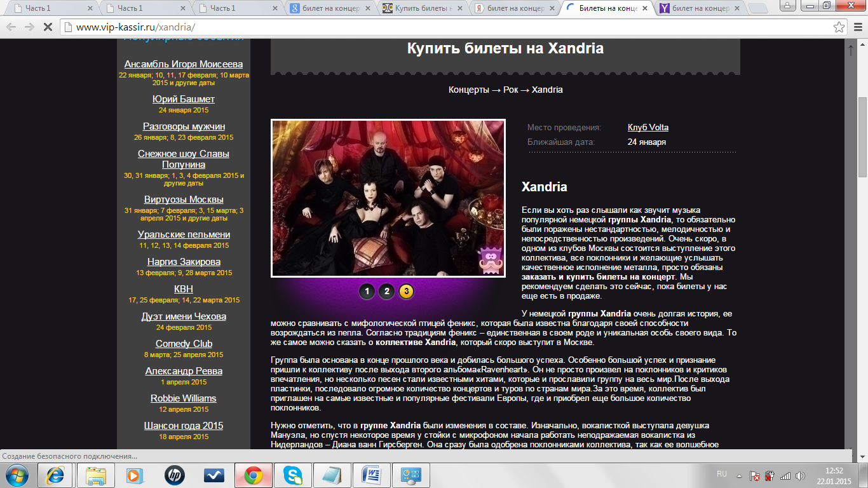Viewport: 868px width, 488px height.
Task: Click 'Купить билеты на Xandria' heading
Action: click(x=505, y=49)
